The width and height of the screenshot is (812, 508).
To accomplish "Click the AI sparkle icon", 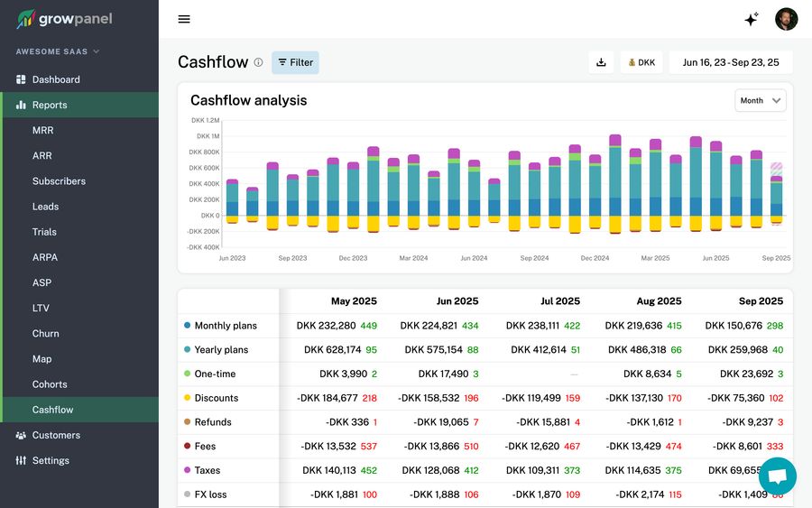I will [x=751, y=19].
